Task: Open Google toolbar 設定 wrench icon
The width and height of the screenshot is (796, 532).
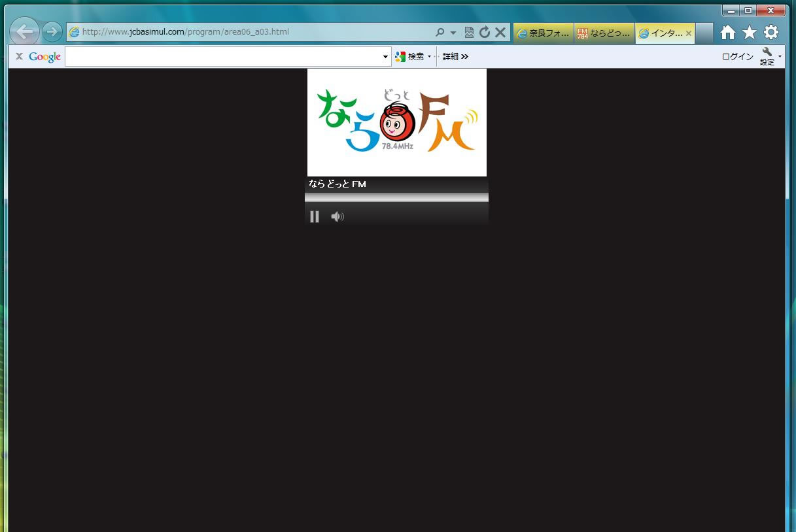Action: coord(767,56)
